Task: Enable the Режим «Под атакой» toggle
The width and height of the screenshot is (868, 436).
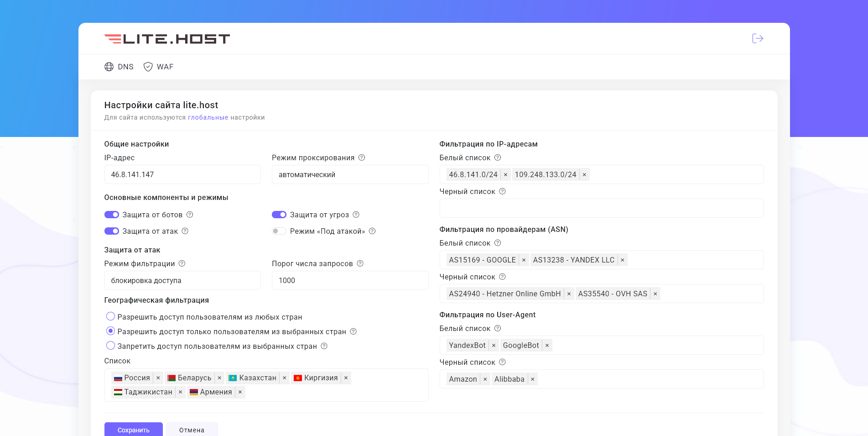Action: tap(279, 231)
